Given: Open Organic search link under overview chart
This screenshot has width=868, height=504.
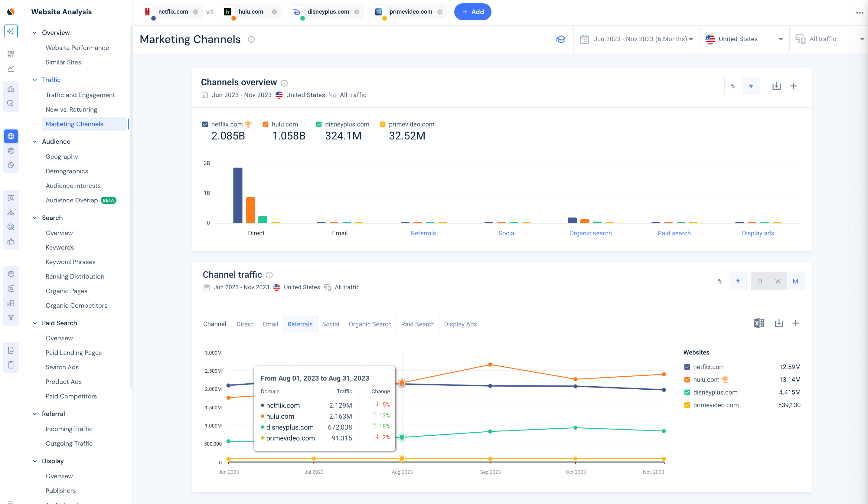Looking at the screenshot, I should pos(590,233).
